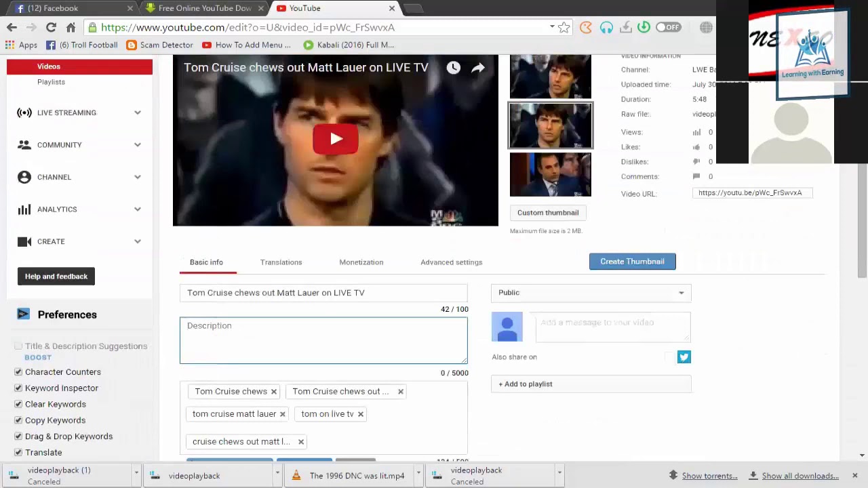
Task: Uncheck Drag & Drop Keywords option
Action: (18, 436)
